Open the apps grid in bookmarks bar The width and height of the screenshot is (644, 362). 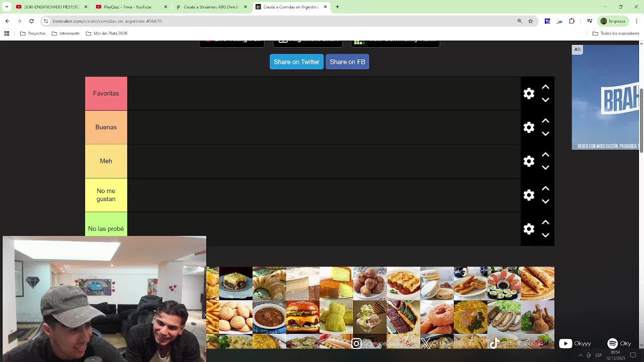(x=7, y=34)
